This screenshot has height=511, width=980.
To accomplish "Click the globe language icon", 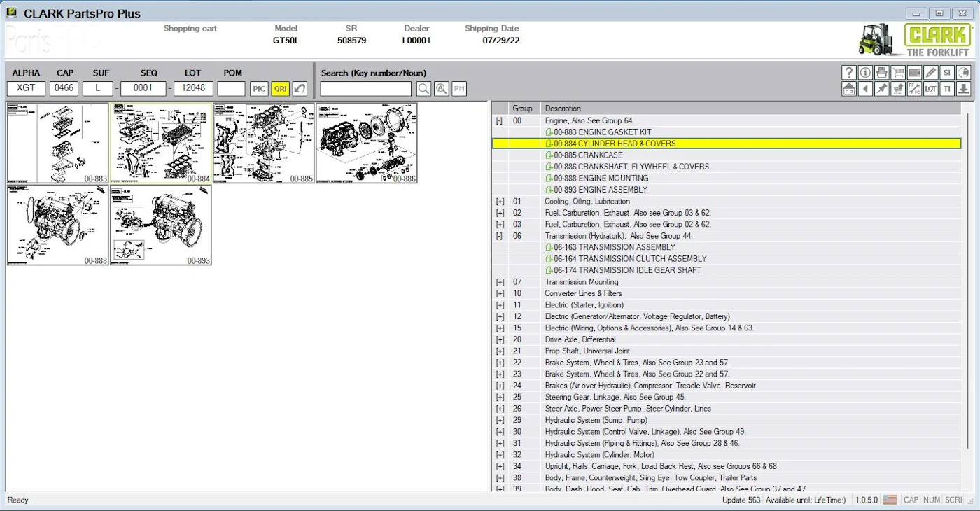I will [x=964, y=72].
